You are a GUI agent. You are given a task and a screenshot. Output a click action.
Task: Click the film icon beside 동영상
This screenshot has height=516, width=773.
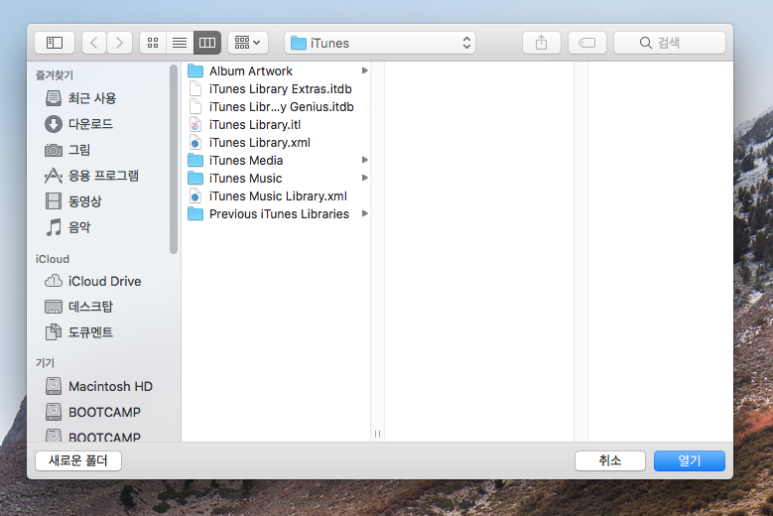tap(53, 201)
